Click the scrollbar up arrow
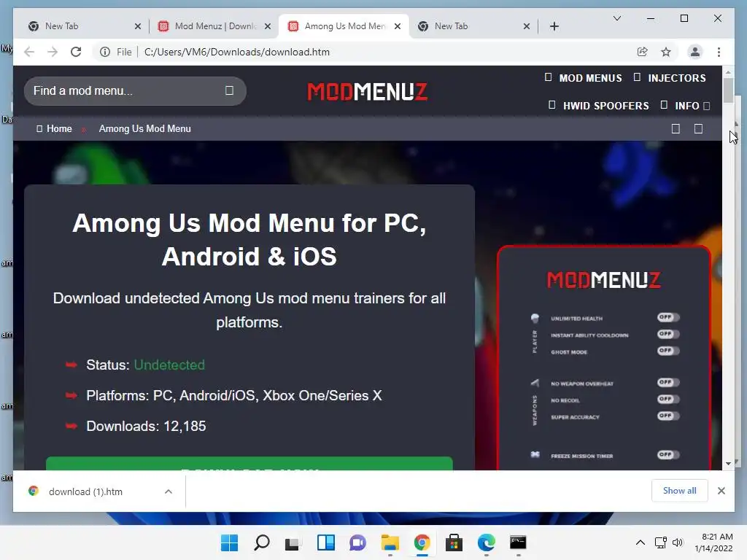Image resolution: width=747 pixels, height=560 pixels. coord(728,72)
